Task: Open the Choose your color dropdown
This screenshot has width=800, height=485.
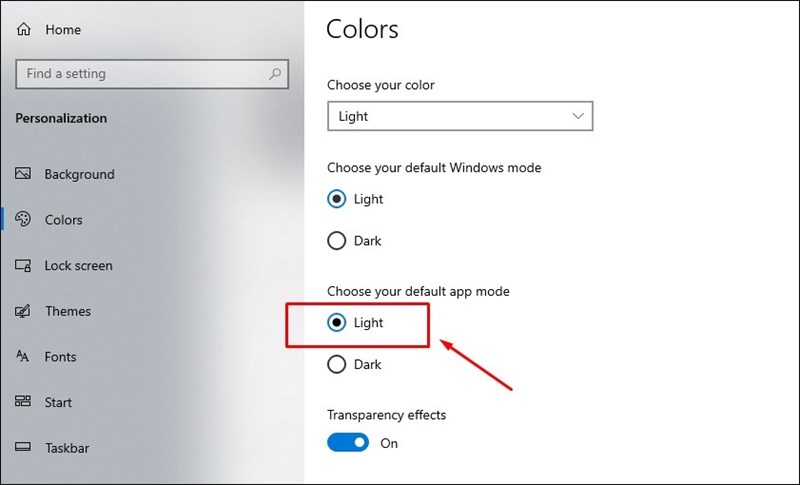Action: (x=460, y=116)
